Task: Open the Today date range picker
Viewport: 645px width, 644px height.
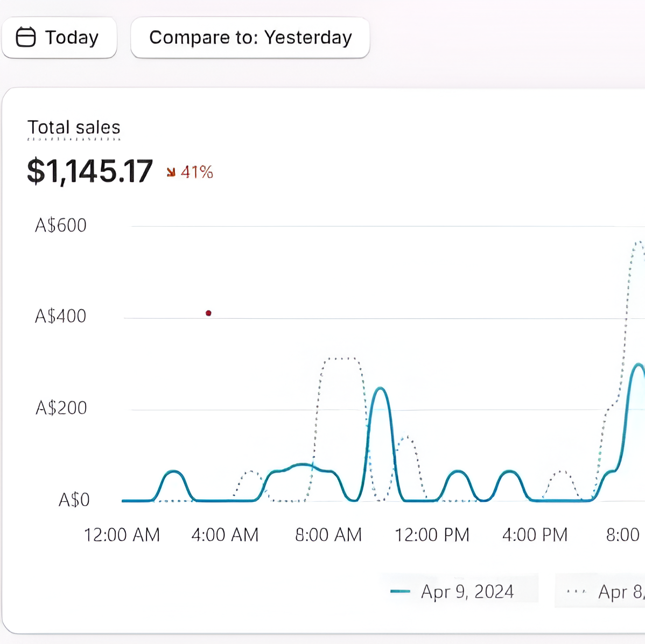Action: click(59, 38)
